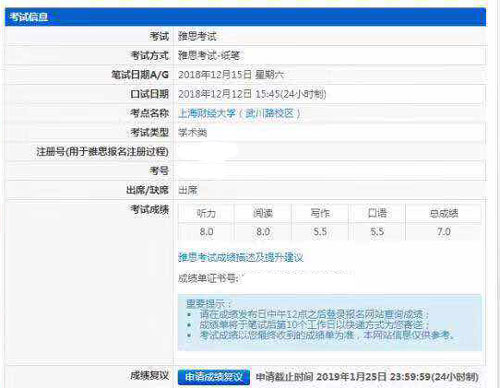Select the notice line about 第10个工作日 delivery
Image resolution: width=500 pixels, height=388 pixels.
(314, 325)
